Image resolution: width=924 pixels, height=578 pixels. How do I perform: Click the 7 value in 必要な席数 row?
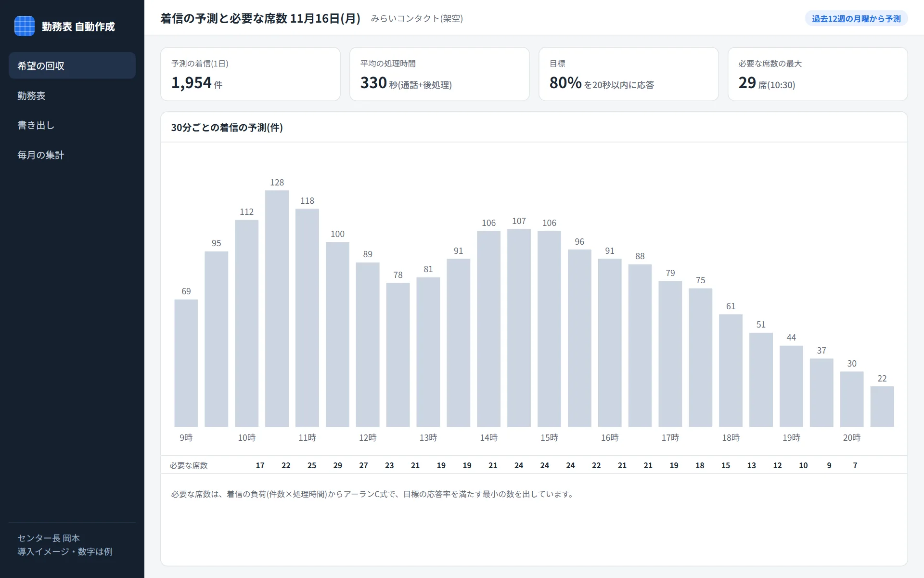point(855,465)
